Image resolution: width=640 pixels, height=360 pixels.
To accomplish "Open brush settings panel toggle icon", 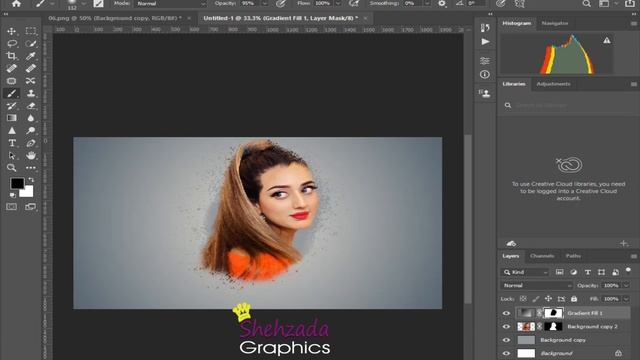I will 98,4.
